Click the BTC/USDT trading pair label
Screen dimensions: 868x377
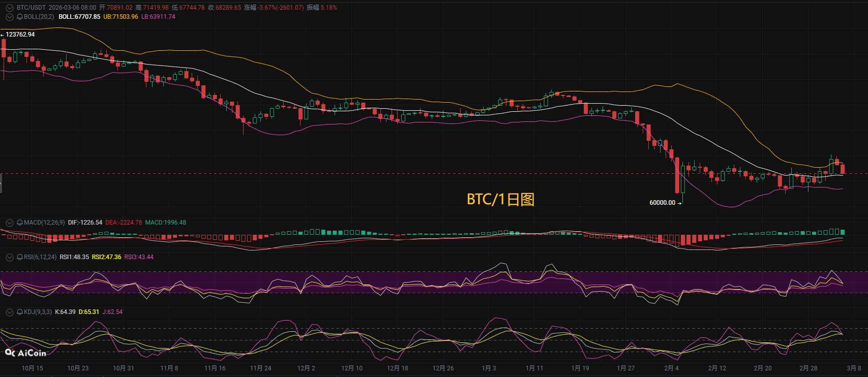pos(31,8)
